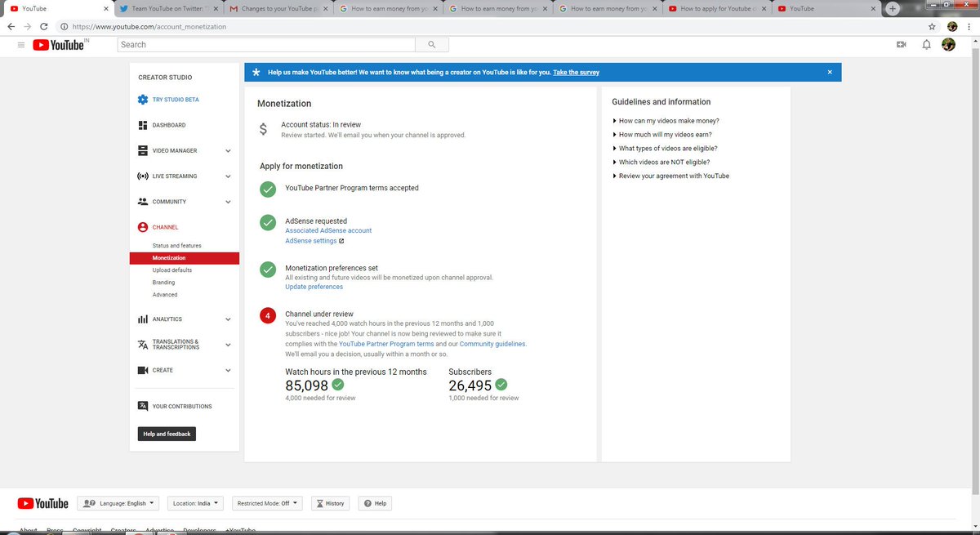Open the Chrome three-dot menu

(969, 26)
